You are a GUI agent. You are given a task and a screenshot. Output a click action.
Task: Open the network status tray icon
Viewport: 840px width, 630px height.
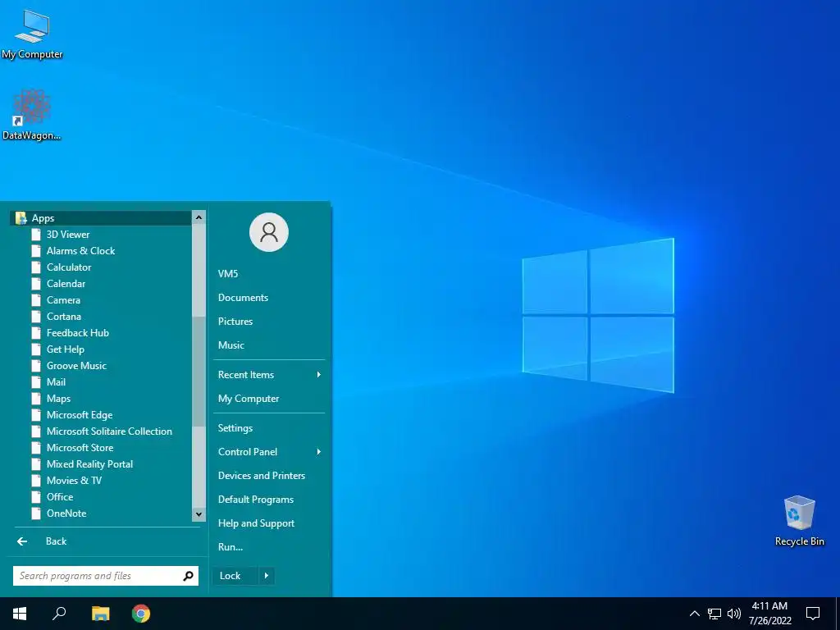click(714, 614)
